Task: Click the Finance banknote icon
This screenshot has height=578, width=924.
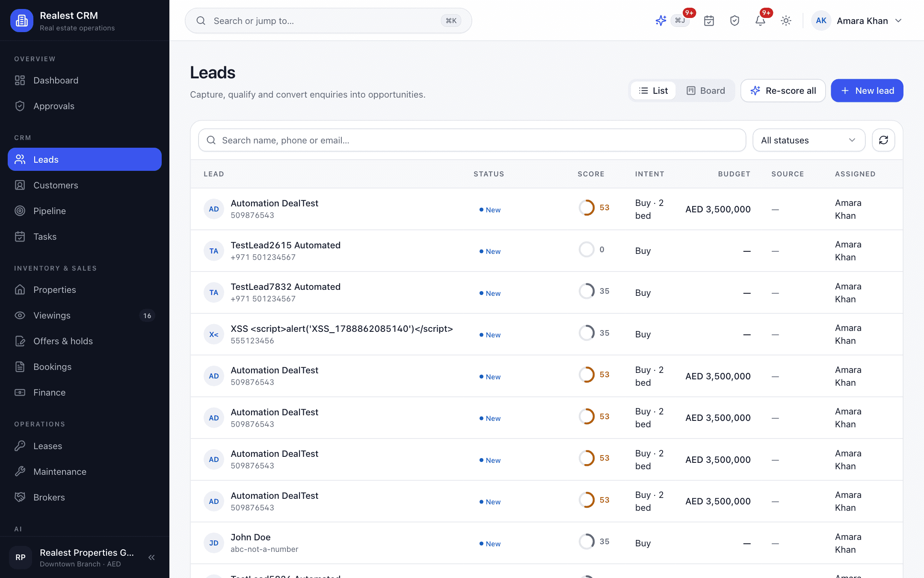Action: tap(20, 393)
